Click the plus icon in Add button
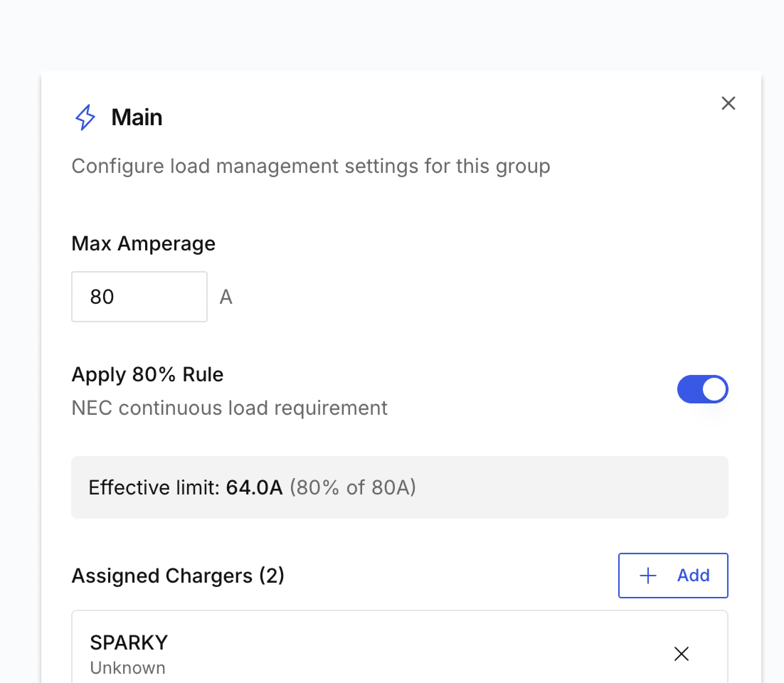784x683 pixels. (647, 575)
